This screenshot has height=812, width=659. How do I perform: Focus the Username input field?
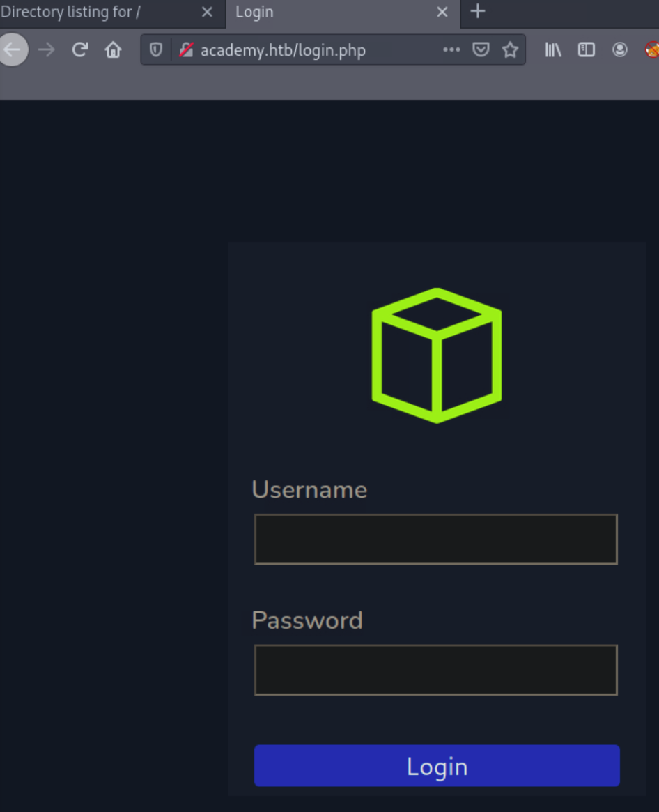pyautogui.click(x=436, y=539)
